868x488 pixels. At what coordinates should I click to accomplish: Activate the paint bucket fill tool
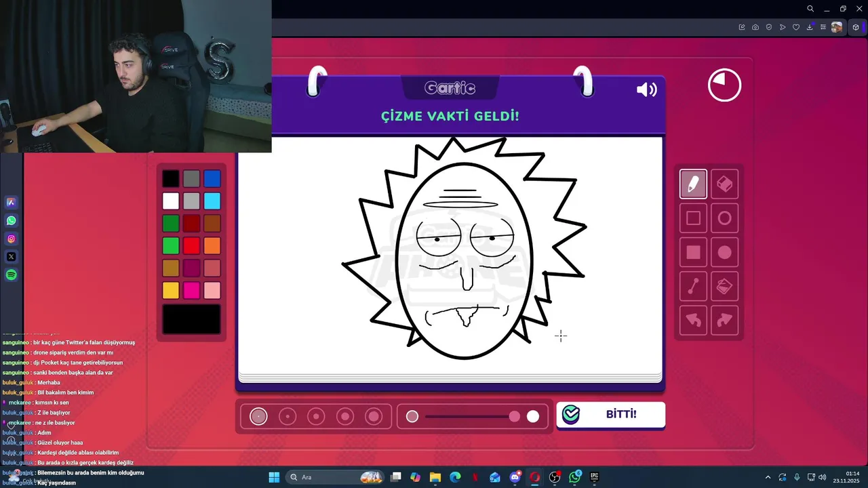click(x=724, y=287)
